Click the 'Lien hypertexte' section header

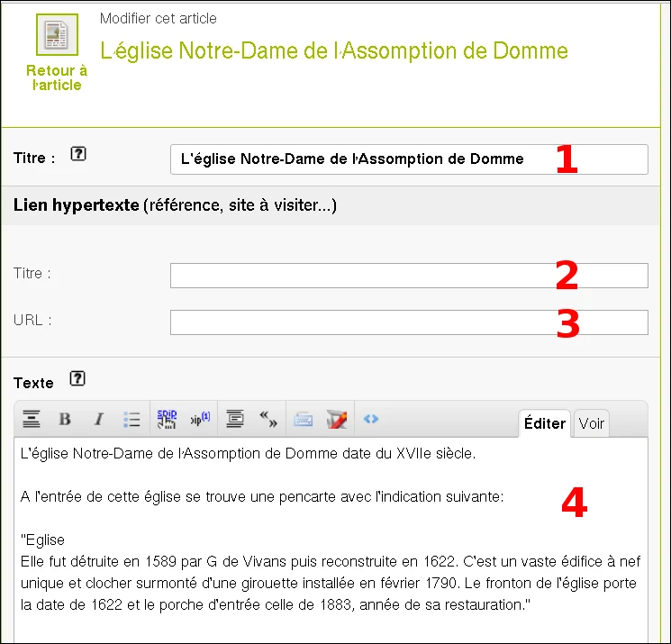pos(331,205)
